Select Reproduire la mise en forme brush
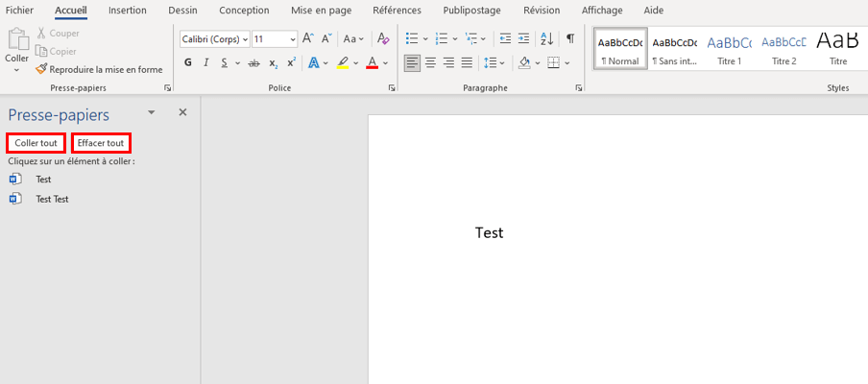 (x=41, y=69)
